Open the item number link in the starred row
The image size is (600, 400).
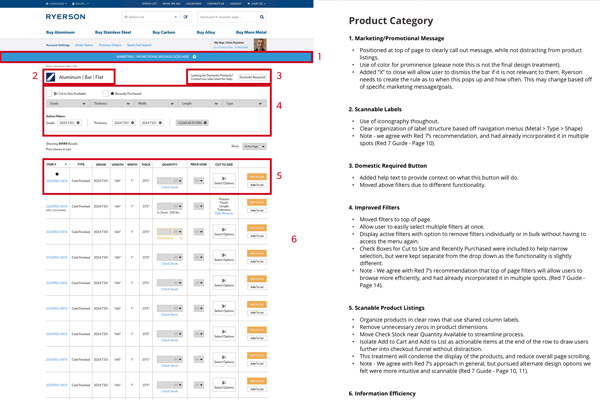[57, 181]
